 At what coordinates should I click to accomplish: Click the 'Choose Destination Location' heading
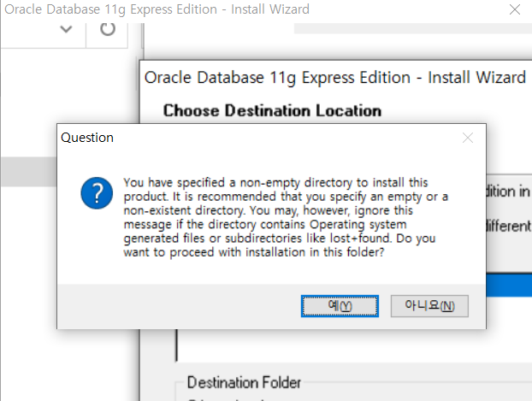(x=272, y=110)
